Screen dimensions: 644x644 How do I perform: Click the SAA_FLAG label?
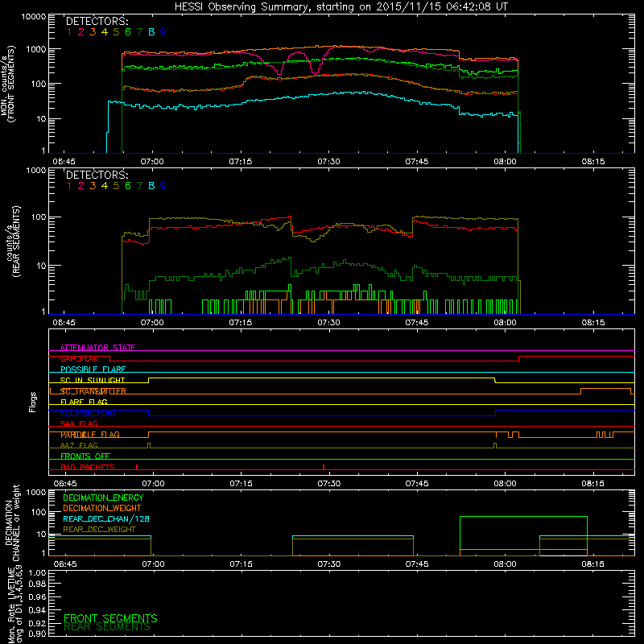[x=79, y=423]
